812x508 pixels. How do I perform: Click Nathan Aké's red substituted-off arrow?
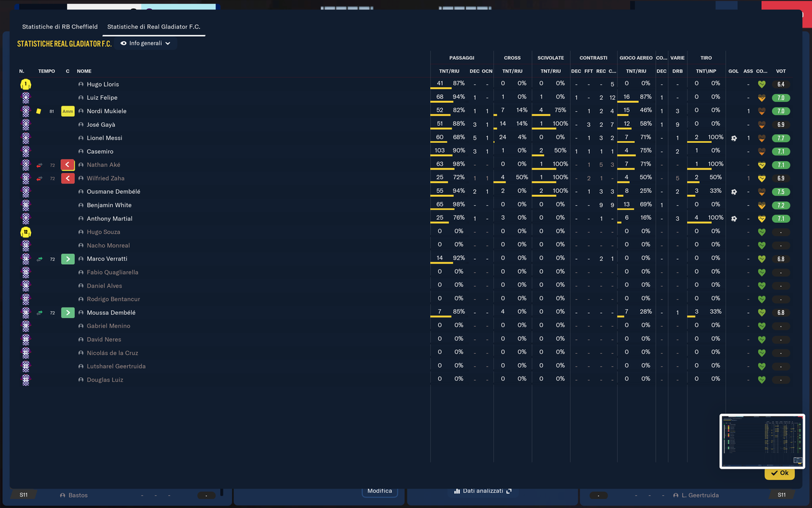(68, 165)
